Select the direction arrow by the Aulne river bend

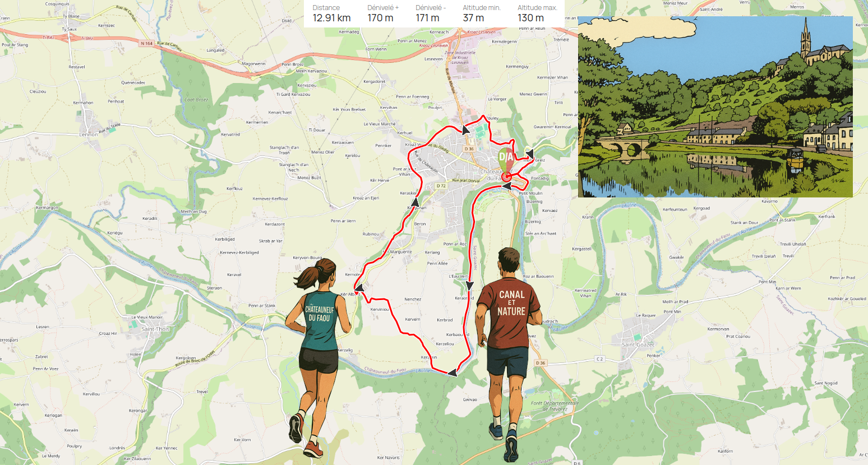click(452, 372)
